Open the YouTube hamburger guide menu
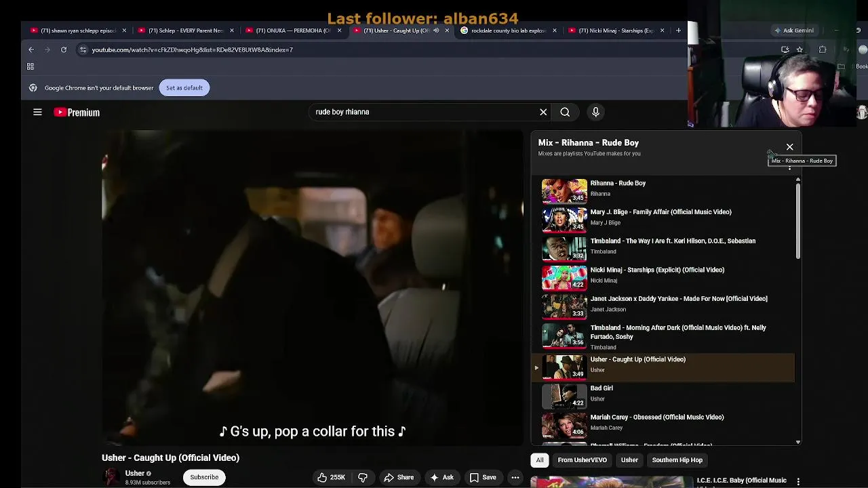The width and height of the screenshot is (868, 488). [x=37, y=113]
